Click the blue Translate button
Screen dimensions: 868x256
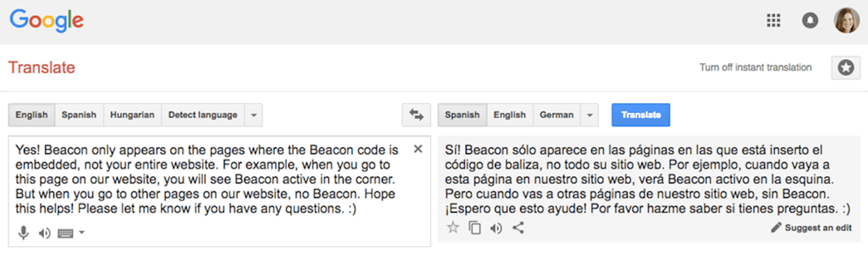(x=641, y=115)
